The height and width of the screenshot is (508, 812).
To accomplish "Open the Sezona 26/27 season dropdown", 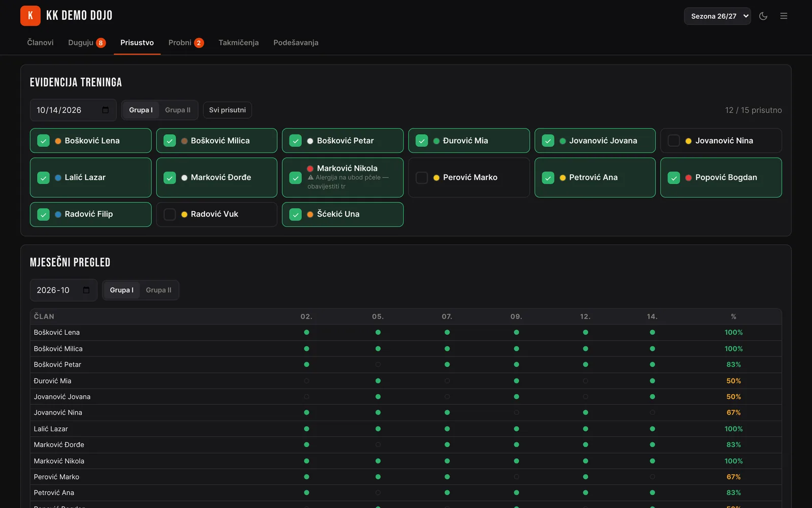I will [717, 16].
